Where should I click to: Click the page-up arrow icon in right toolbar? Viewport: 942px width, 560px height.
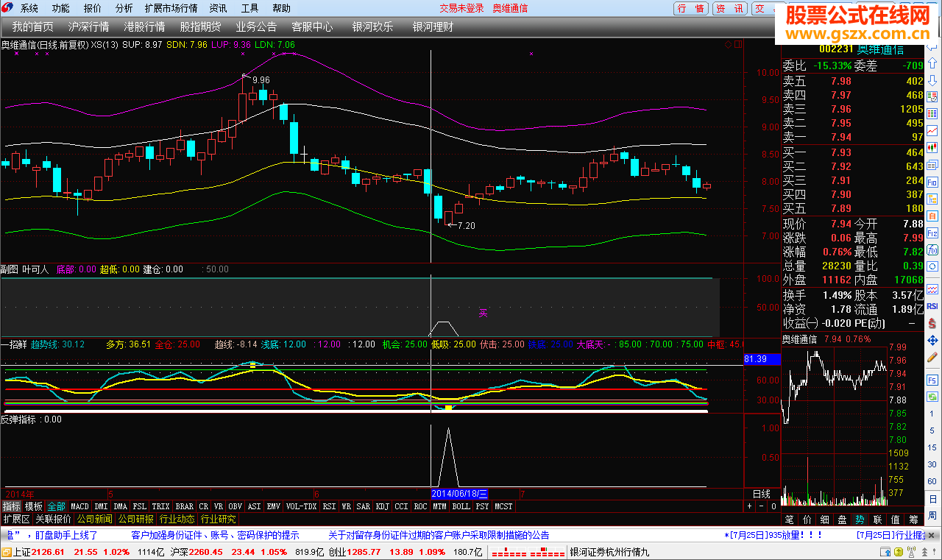[932, 63]
